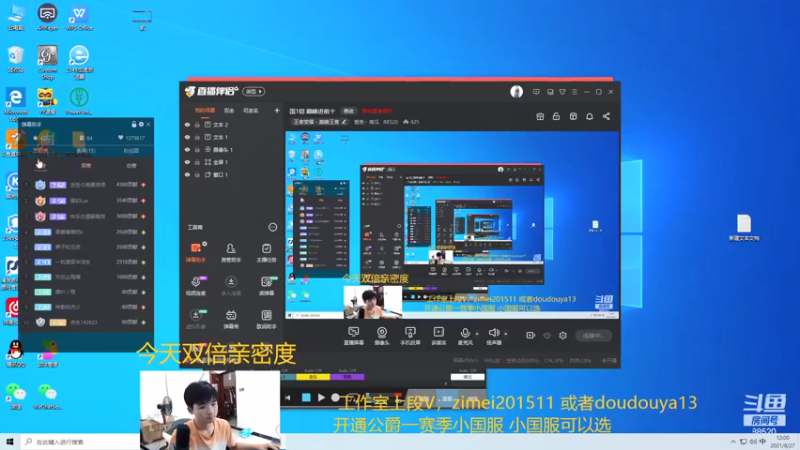Click the gift box icon in the header
Image resolution: width=800 pixels, height=450 pixels.
[x=540, y=116]
